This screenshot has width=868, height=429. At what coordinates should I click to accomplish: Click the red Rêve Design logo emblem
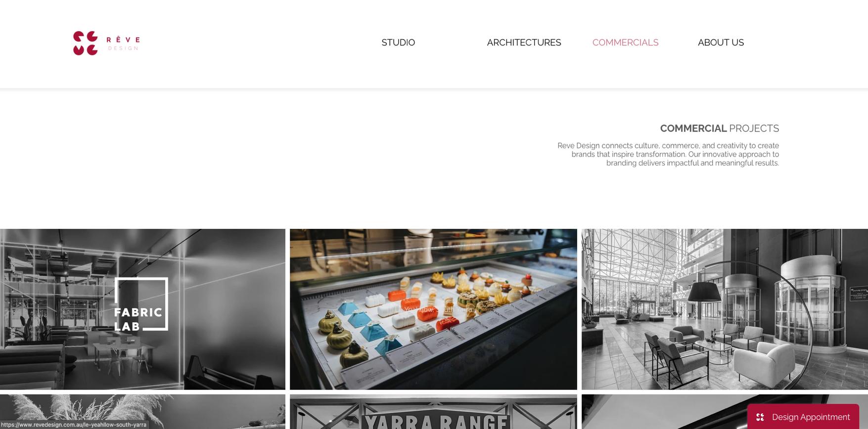(86, 43)
